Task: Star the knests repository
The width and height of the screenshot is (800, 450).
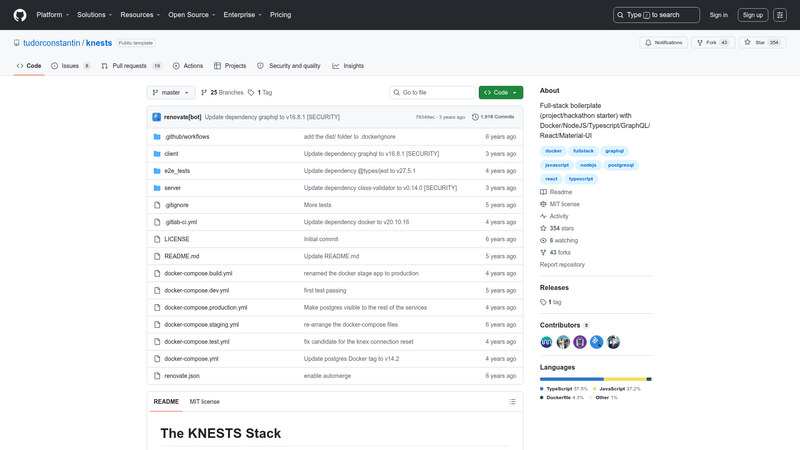Action: point(762,43)
